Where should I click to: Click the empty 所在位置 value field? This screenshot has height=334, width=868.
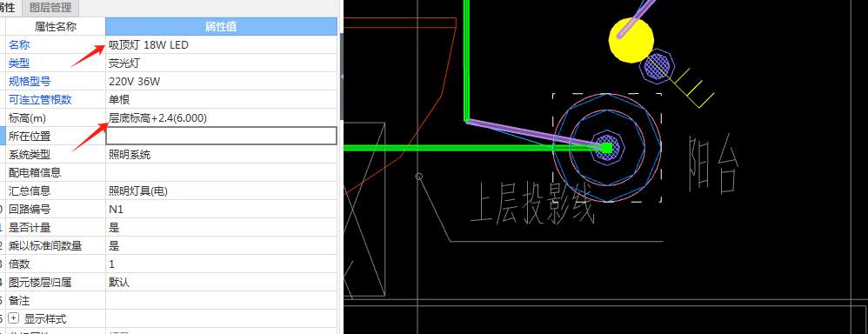pos(221,137)
